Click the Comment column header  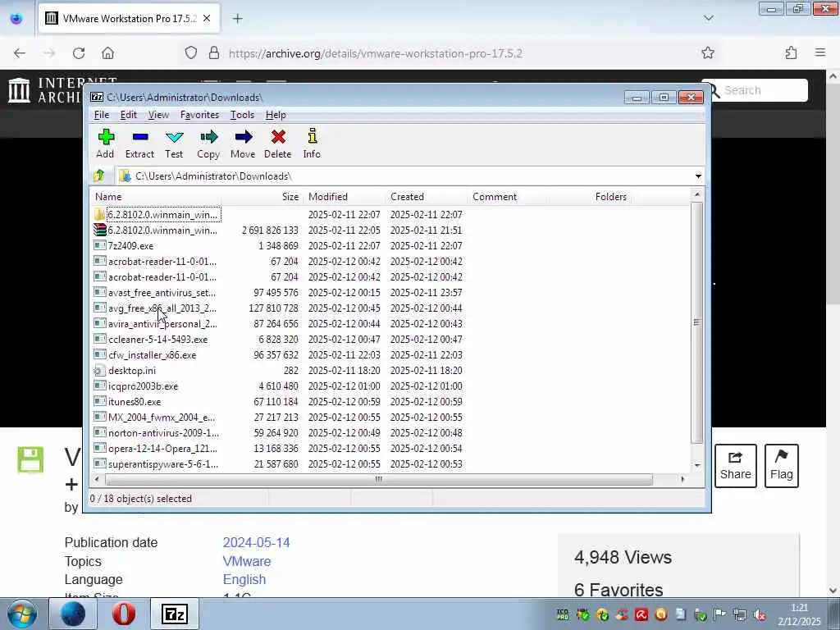(509, 197)
